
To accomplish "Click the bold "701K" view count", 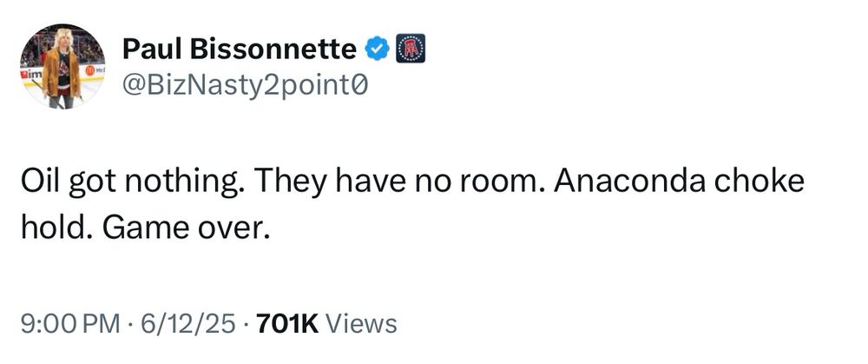I will click(287, 324).
